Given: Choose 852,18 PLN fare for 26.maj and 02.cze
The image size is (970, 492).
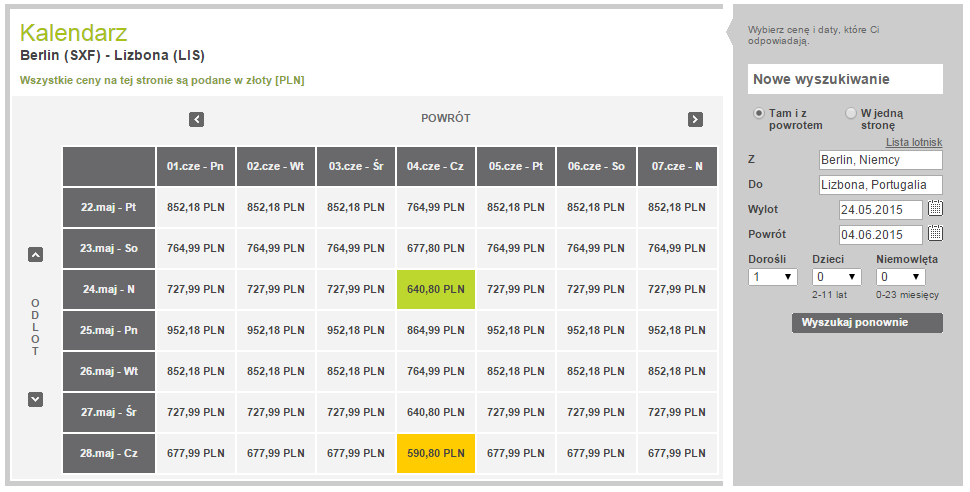Looking at the screenshot, I should [276, 371].
